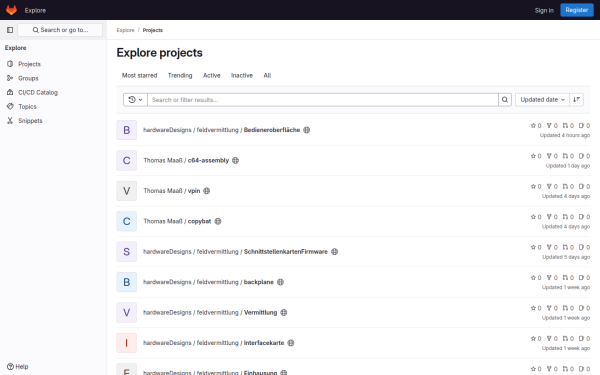Select the Inactive tab
The width and height of the screenshot is (600, 375).
(x=242, y=75)
